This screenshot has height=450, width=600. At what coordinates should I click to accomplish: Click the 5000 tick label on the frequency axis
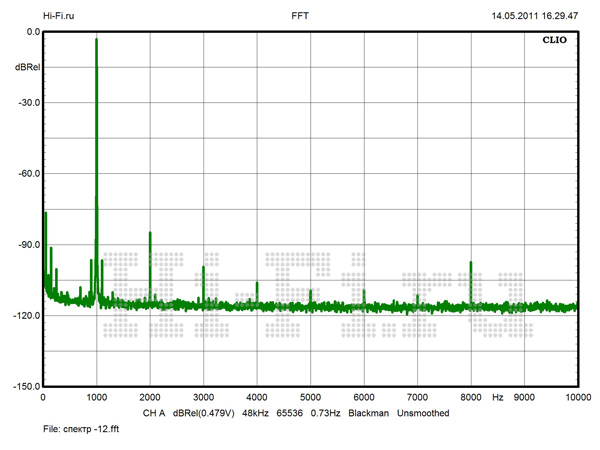310,397
